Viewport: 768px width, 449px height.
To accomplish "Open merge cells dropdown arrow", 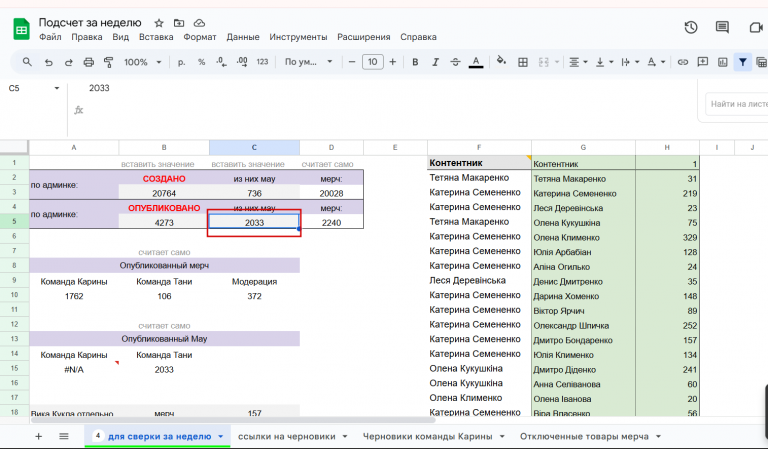I will tap(557, 62).
